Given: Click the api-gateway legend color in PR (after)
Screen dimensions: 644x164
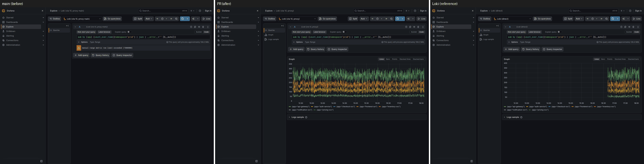Looking at the screenshot, I should pyautogui.click(x=290, y=107).
